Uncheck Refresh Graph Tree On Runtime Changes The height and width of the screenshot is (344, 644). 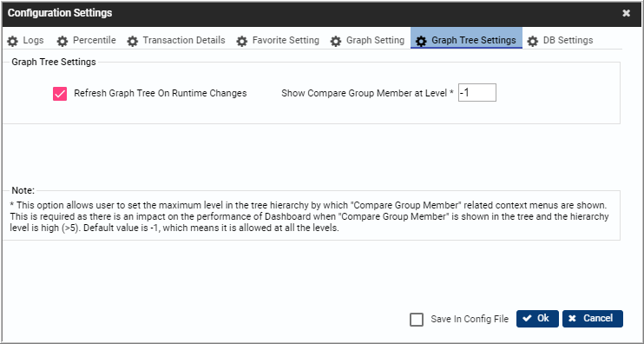point(60,94)
